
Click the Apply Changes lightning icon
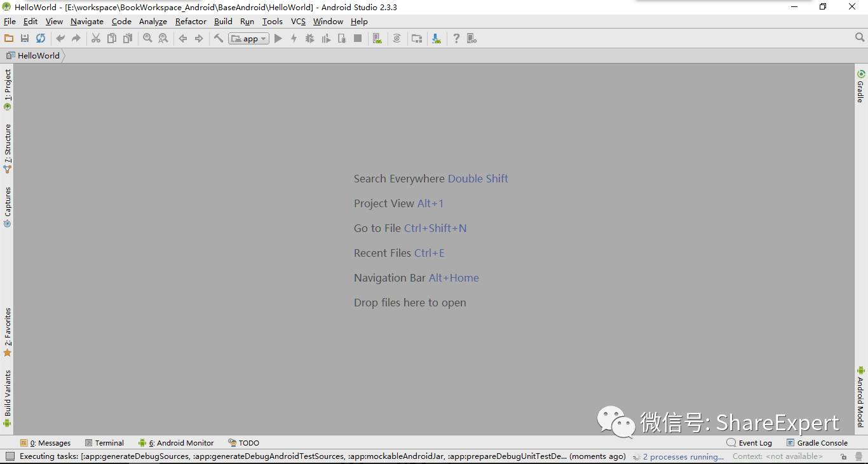(294, 39)
